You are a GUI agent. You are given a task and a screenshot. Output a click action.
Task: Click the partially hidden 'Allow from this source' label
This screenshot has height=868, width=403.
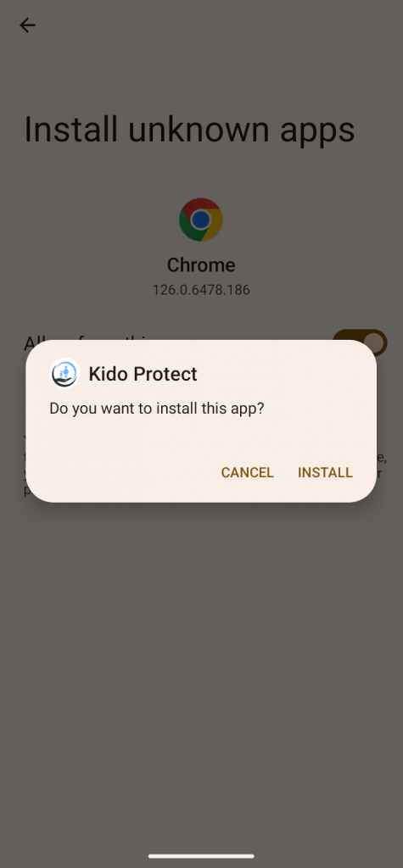click(x=89, y=340)
